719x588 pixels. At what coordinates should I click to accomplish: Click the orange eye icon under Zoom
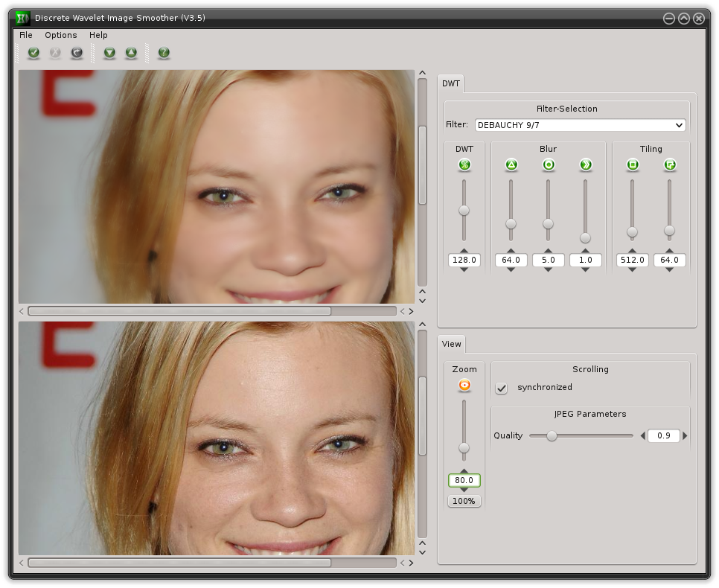coord(464,385)
